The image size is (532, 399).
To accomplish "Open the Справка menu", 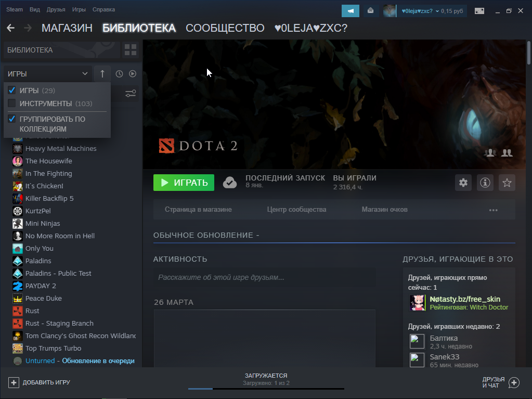I will point(103,9).
